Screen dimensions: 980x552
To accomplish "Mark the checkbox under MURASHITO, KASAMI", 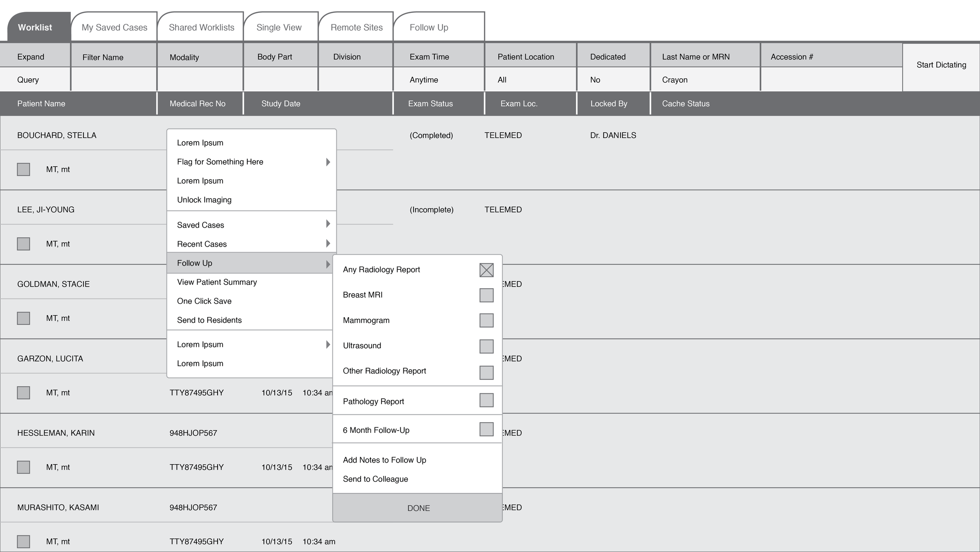I will click(x=24, y=542).
